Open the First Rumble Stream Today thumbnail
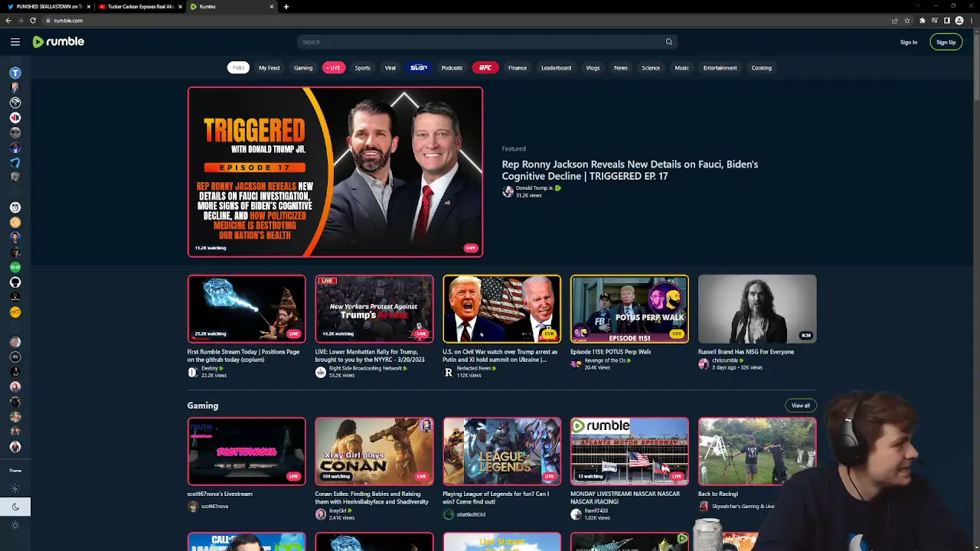Image resolution: width=980 pixels, height=551 pixels. (x=247, y=309)
